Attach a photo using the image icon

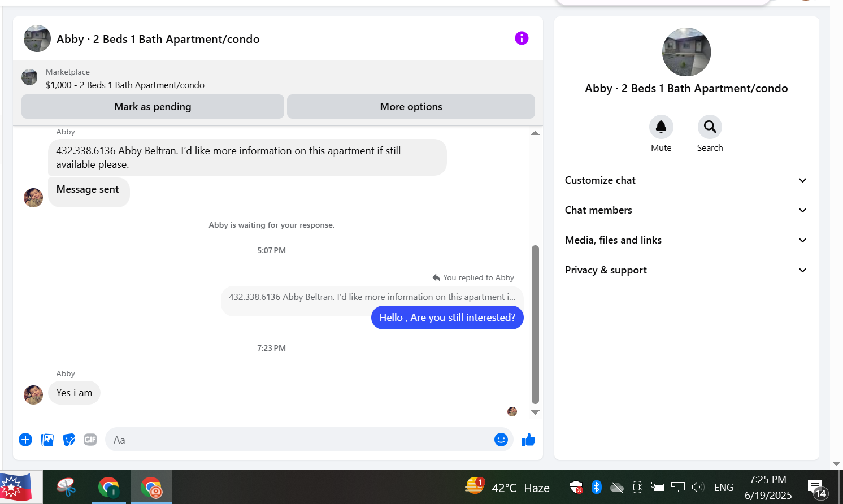[47, 440]
